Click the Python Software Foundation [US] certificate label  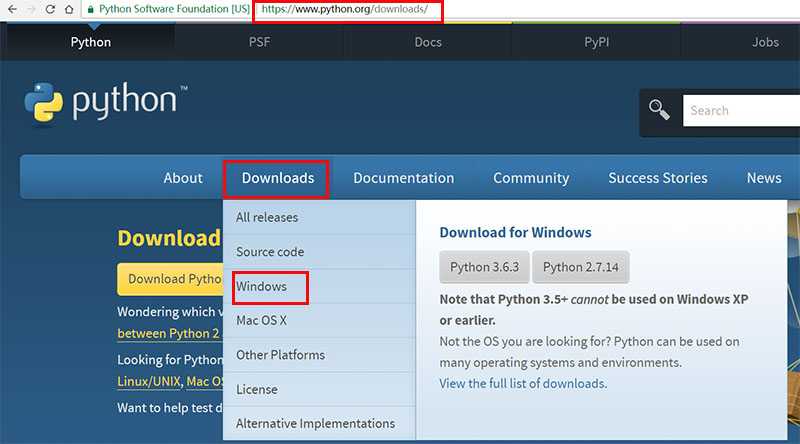point(174,9)
